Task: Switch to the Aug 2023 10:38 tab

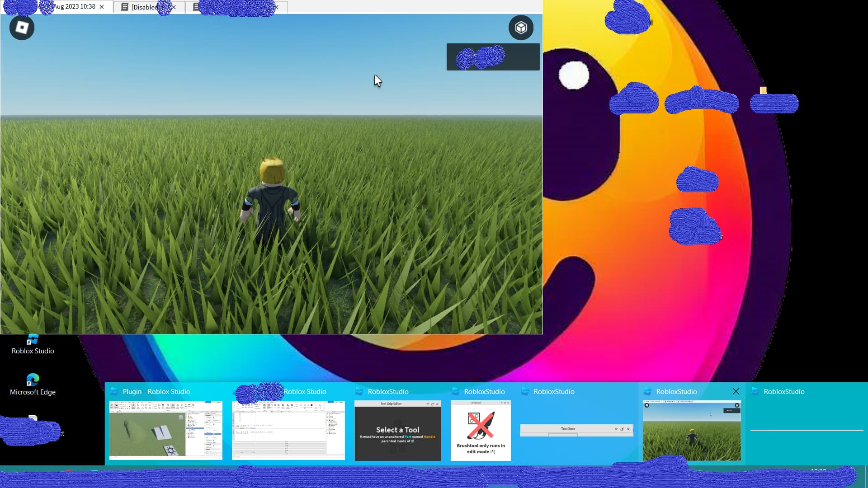Action: point(75,6)
